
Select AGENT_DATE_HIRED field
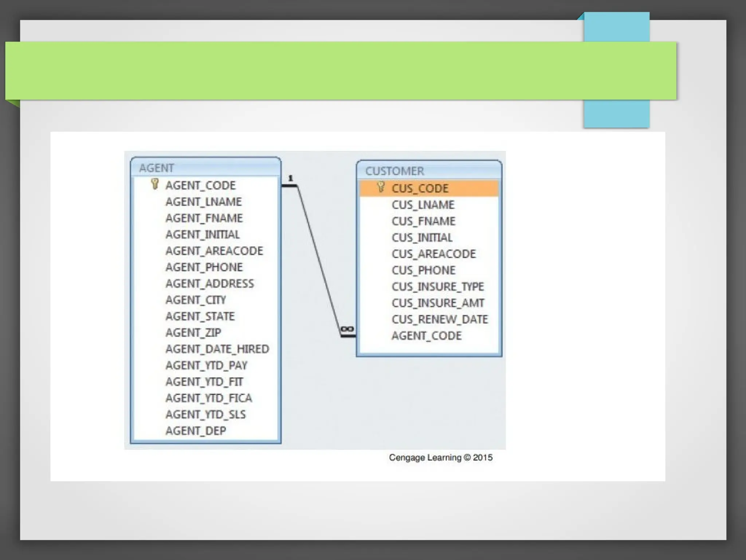217,349
